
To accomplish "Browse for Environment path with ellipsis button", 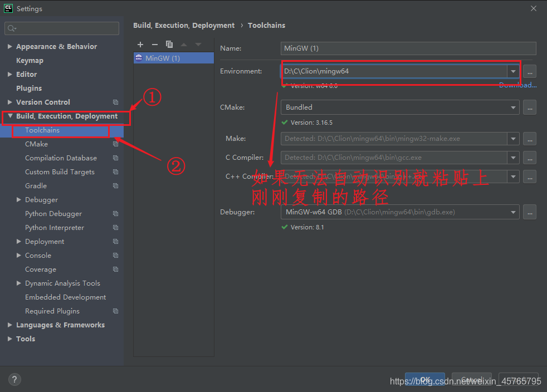I will click(x=530, y=71).
